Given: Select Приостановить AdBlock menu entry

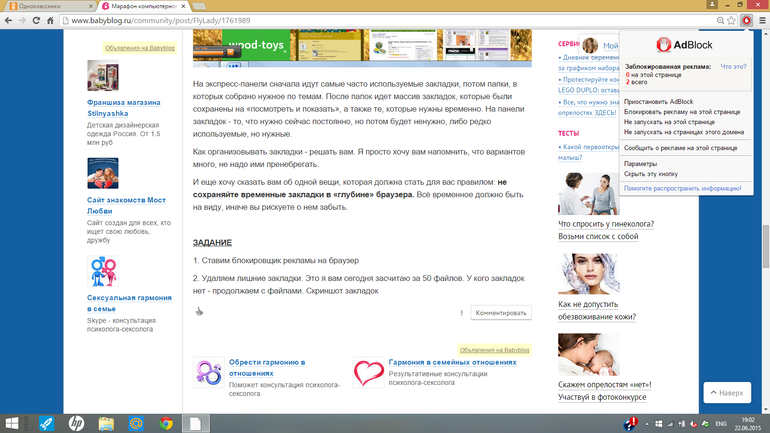Looking at the screenshot, I should 658,102.
